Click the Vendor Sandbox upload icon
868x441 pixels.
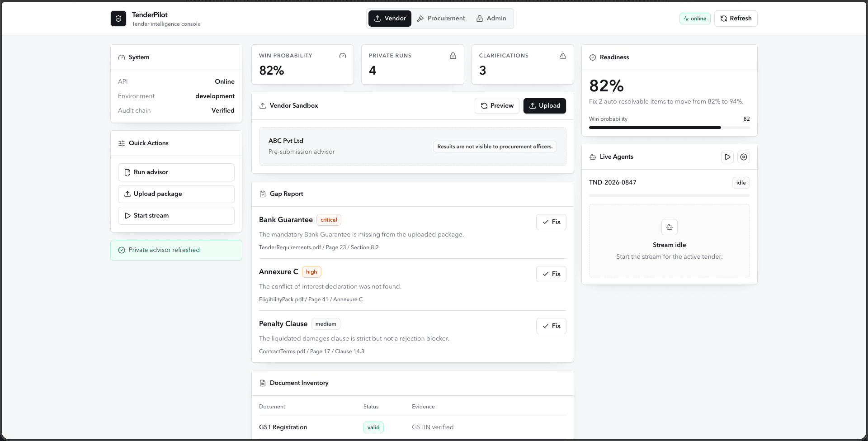point(263,106)
